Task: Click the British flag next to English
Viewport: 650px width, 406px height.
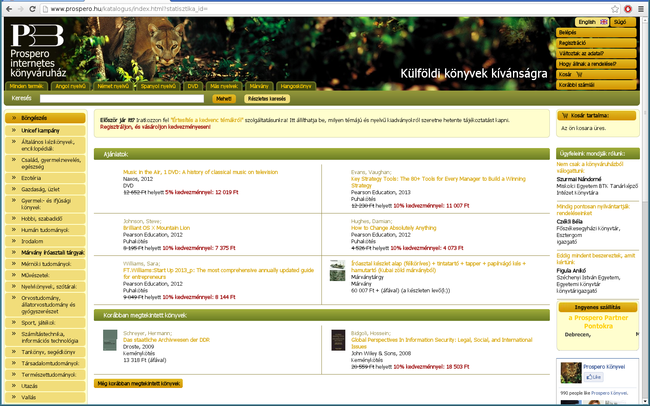Action: [604, 22]
